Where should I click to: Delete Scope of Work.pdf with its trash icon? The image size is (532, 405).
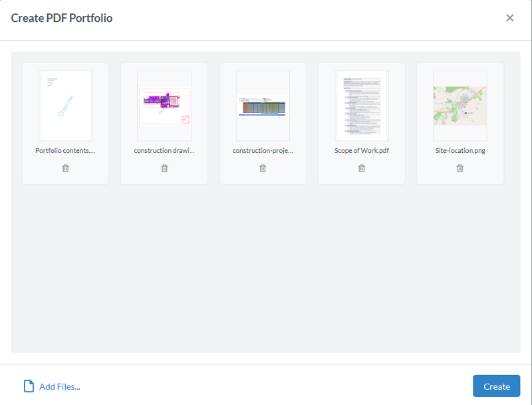pos(361,168)
